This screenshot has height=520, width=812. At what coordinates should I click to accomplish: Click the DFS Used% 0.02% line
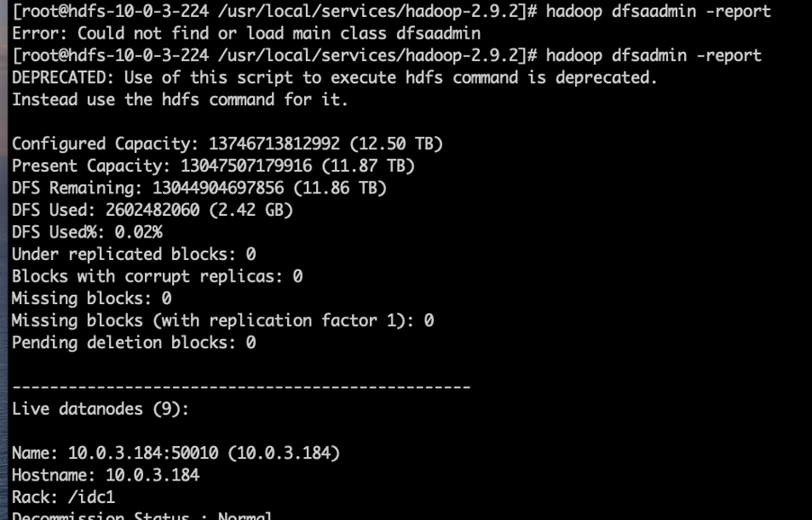[87, 232]
